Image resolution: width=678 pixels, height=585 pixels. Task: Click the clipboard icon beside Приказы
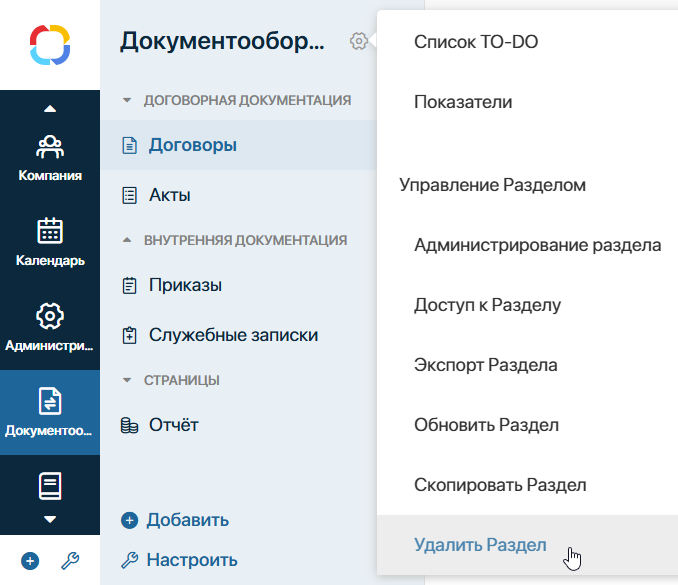(129, 285)
